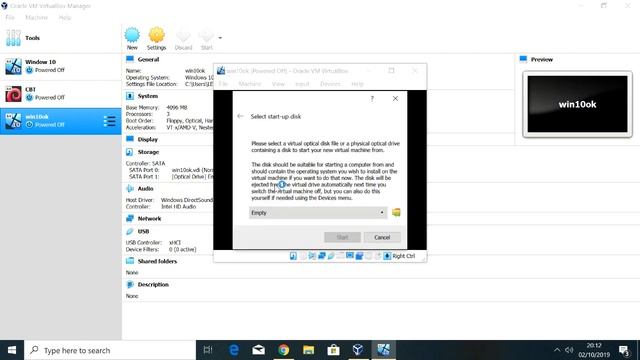The height and width of the screenshot is (360, 640).
Task: Open Machine menu in Manager window
Action: 36,18
